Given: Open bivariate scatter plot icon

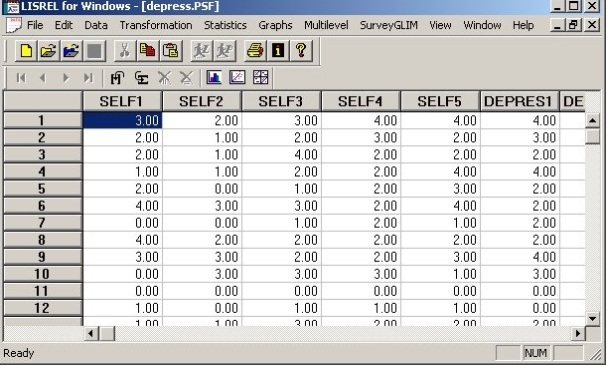Looking at the screenshot, I should click(237, 77).
